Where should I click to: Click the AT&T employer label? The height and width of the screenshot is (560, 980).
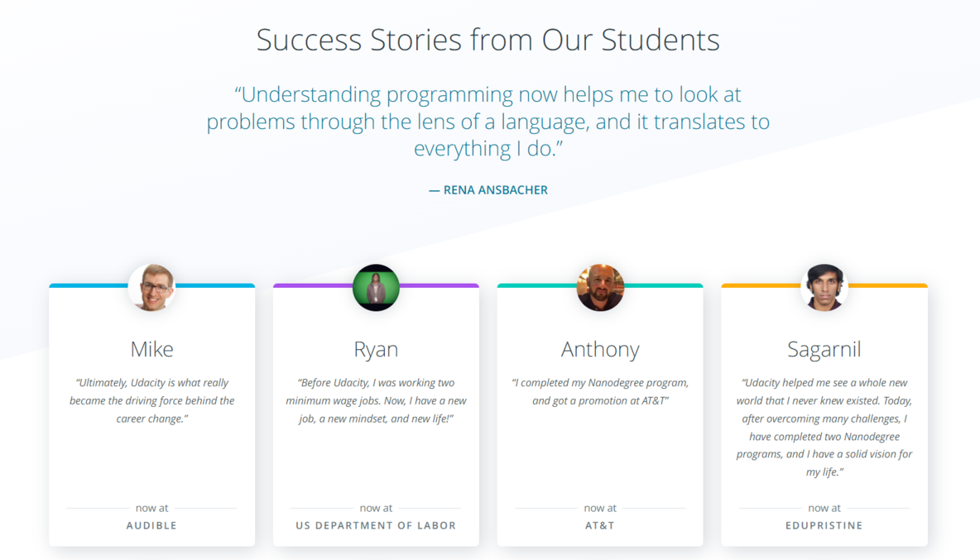coord(600,525)
